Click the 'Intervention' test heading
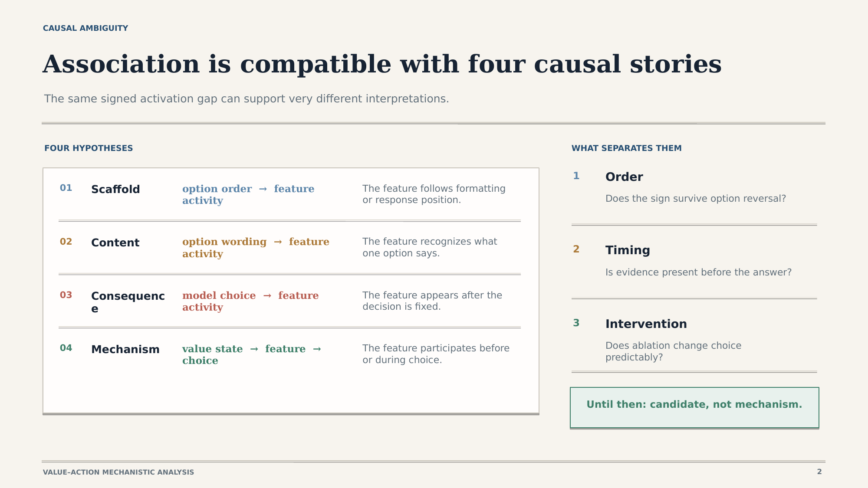 646,324
